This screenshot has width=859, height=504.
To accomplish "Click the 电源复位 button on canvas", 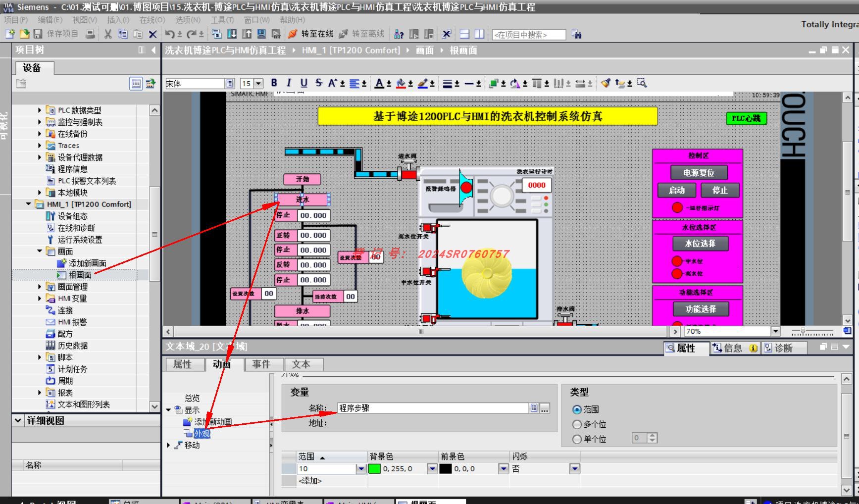I will (x=699, y=173).
